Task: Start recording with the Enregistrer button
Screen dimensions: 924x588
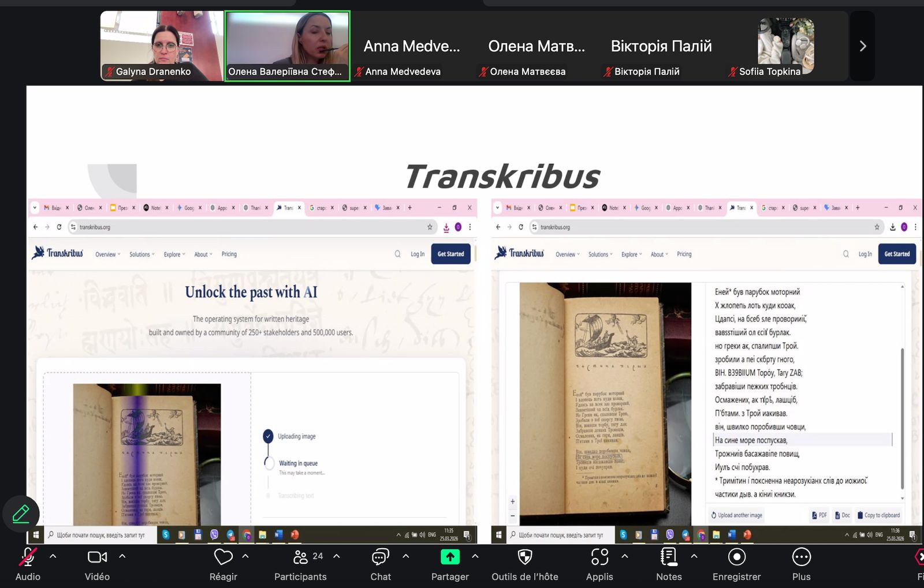Action: (x=736, y=557)
